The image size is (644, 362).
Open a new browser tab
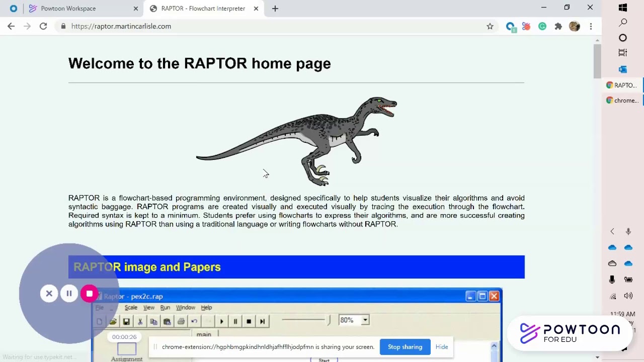pos(275,9)
